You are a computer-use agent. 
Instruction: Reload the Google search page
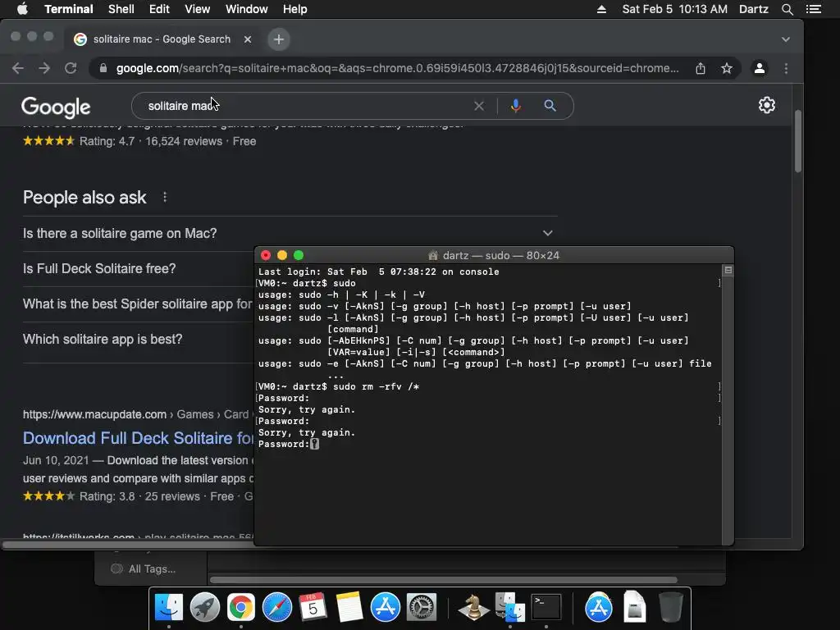coord(71,68)
